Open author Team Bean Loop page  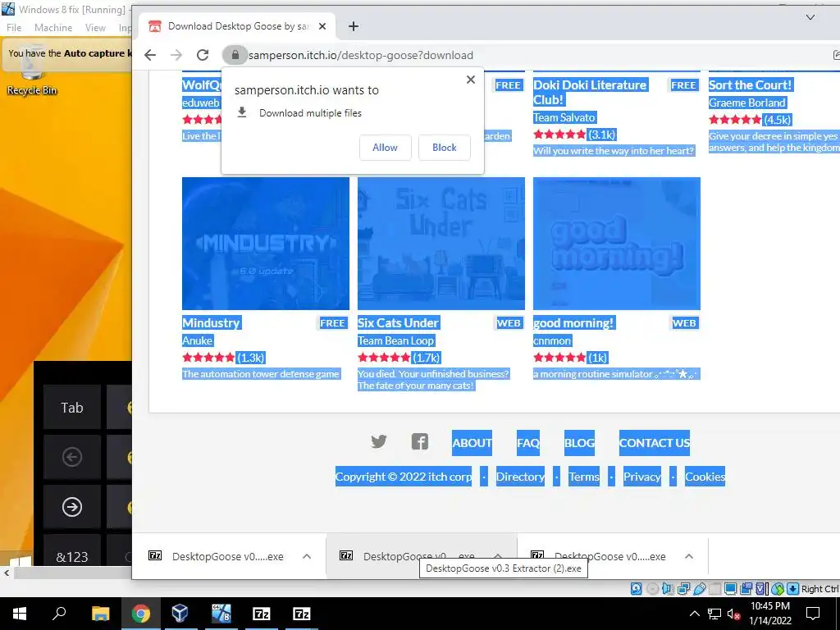click(396, 340)
